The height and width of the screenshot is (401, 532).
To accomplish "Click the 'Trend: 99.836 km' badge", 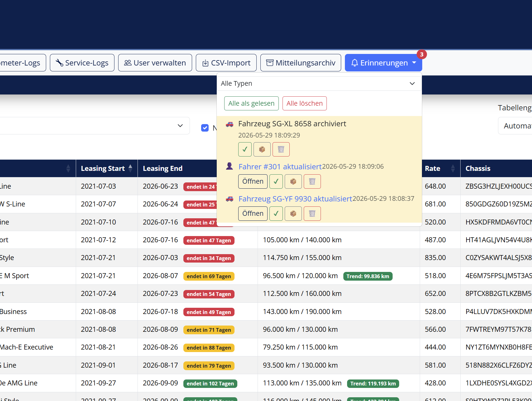I will [x=368, y=276].
